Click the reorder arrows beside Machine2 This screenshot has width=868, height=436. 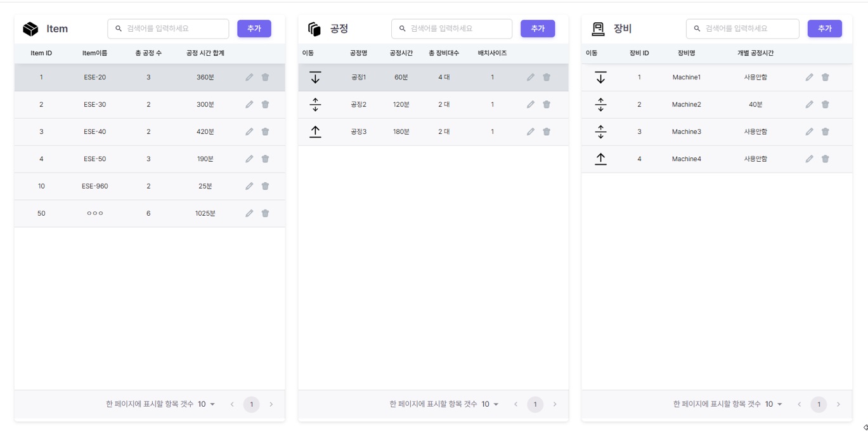tap(599, 104)
